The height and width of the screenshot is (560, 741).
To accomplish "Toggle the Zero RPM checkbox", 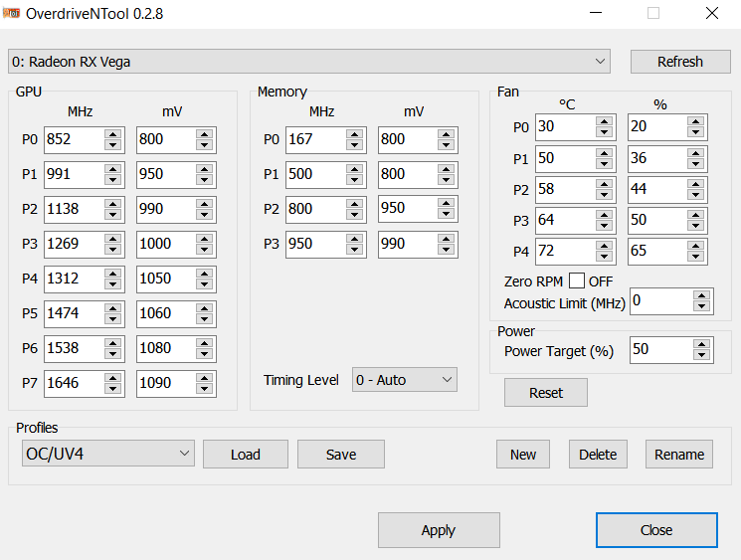I will (x=577, y=280).
